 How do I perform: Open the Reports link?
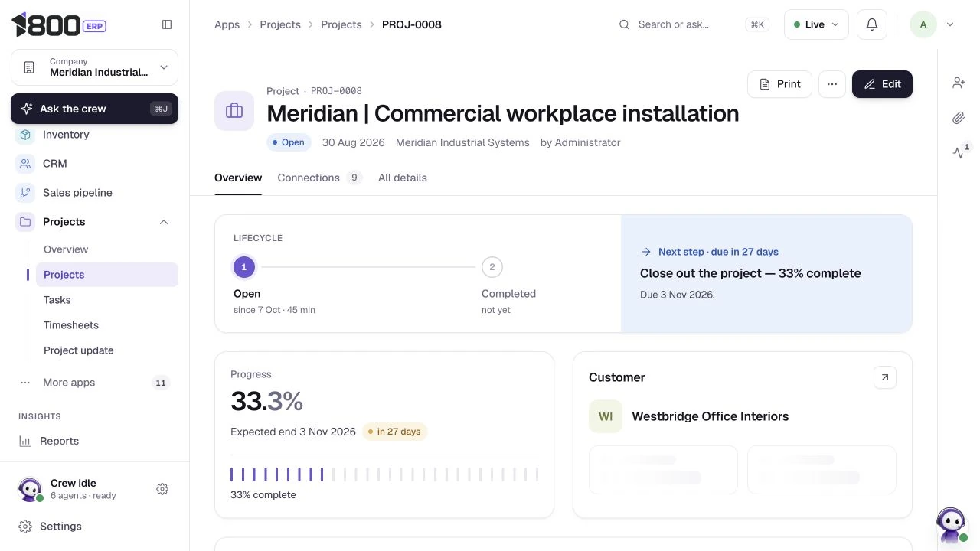point(94,441)
